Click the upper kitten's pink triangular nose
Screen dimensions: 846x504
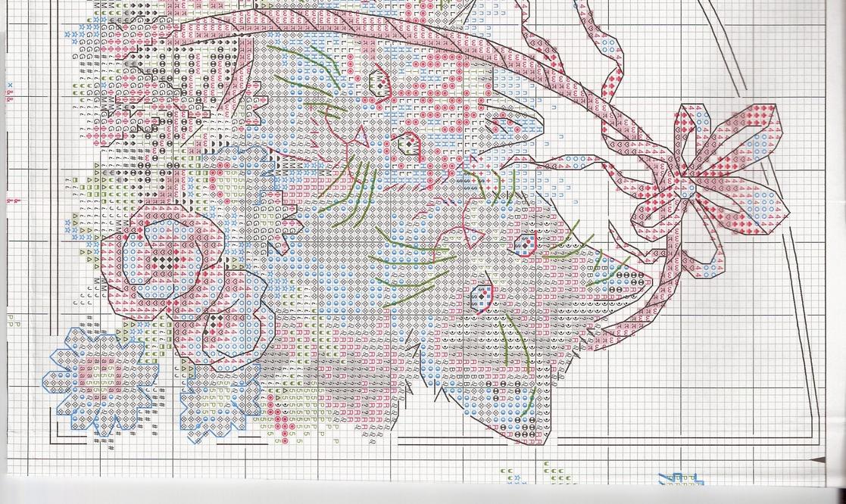tap(359, 136)
